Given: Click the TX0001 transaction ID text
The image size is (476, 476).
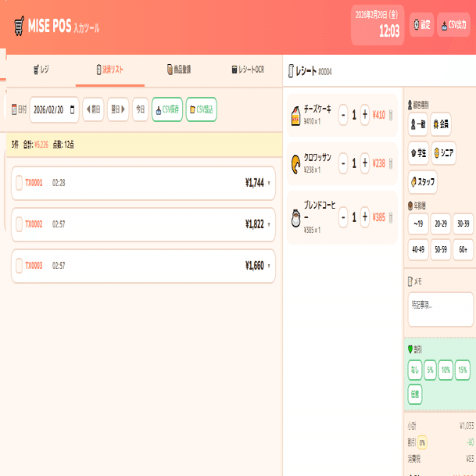Looking at the screenshot, I should [x=34, y=183].
